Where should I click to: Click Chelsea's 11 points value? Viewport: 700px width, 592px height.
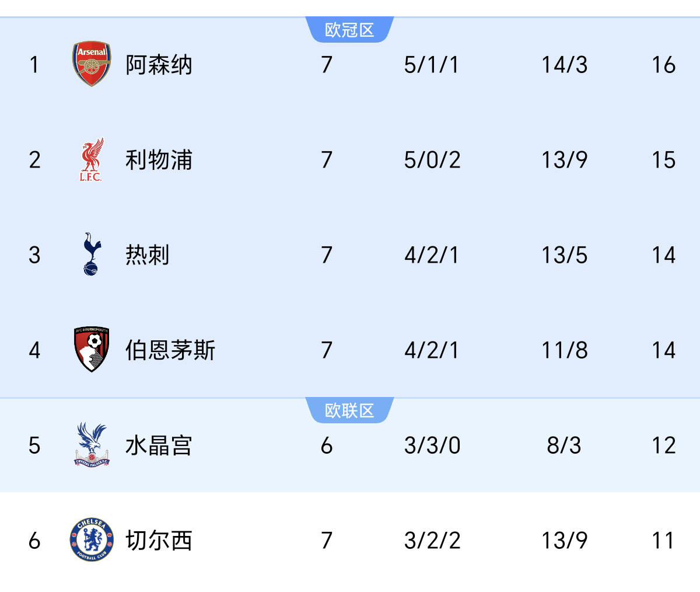663,541
